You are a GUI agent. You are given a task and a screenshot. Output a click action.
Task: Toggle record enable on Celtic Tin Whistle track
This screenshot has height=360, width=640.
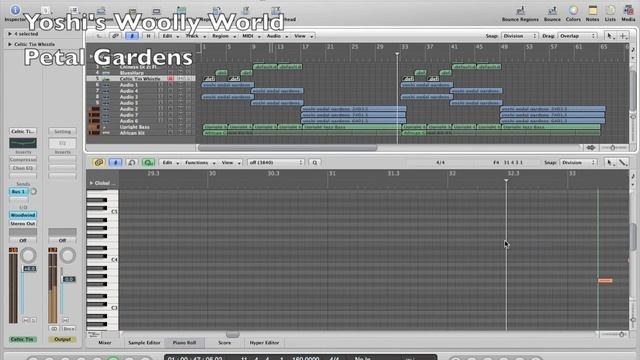tap(170, 79)
